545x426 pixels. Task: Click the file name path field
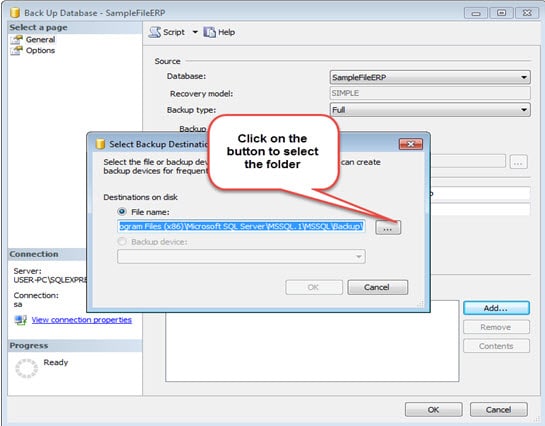241,227
